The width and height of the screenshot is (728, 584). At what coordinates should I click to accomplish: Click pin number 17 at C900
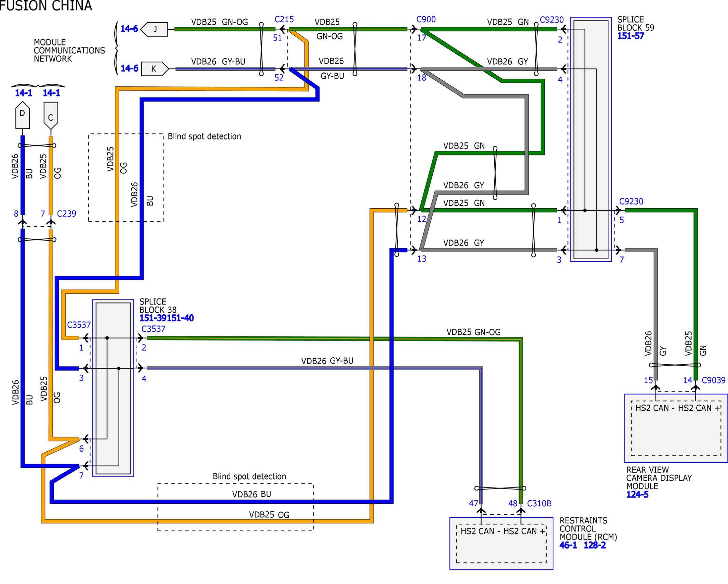[422, 38]
